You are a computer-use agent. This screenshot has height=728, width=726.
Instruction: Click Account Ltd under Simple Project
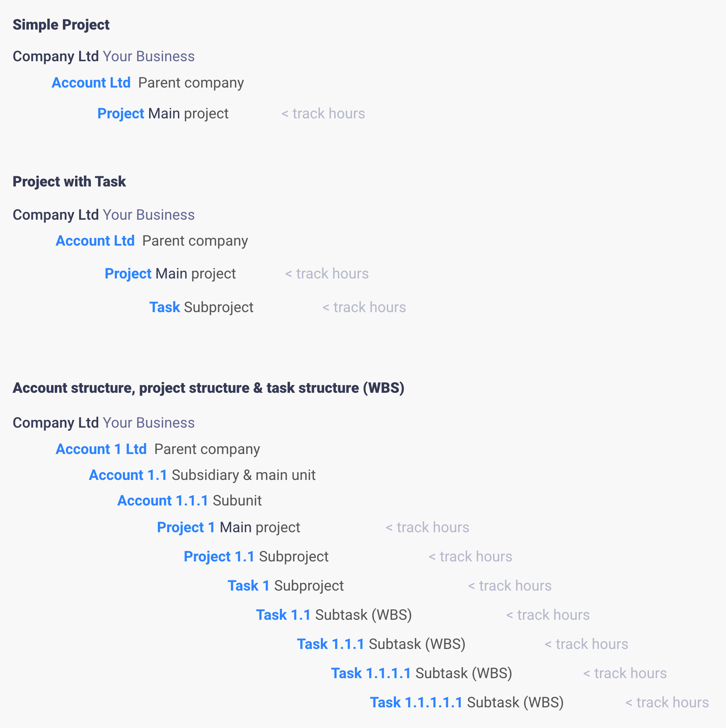[91, 83]
